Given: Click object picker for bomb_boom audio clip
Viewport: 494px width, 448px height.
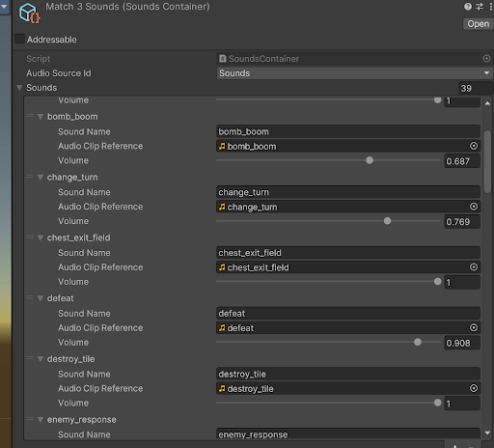Looking at the screenshot, I should click(x=474, y=146).
